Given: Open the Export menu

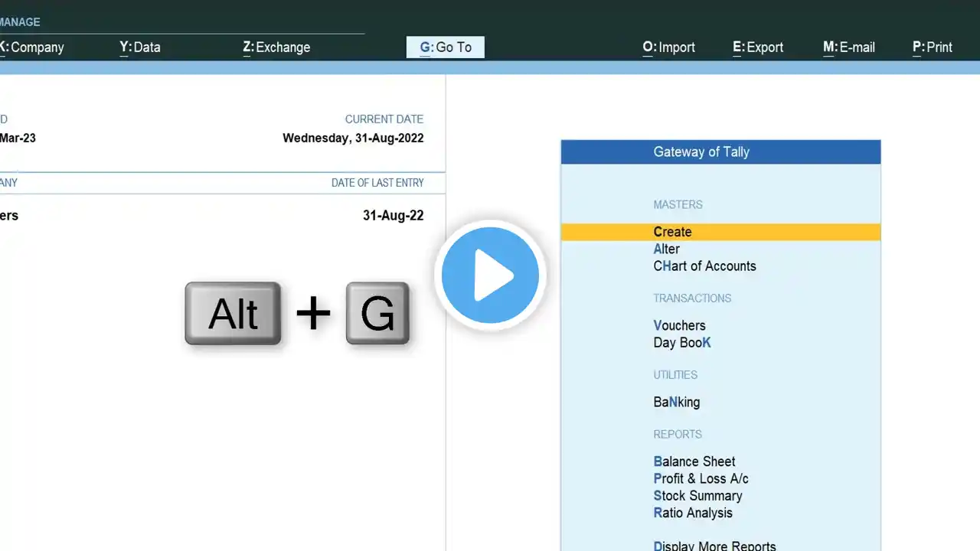Looking at the screenshot, I should click(x=758, y=47).
